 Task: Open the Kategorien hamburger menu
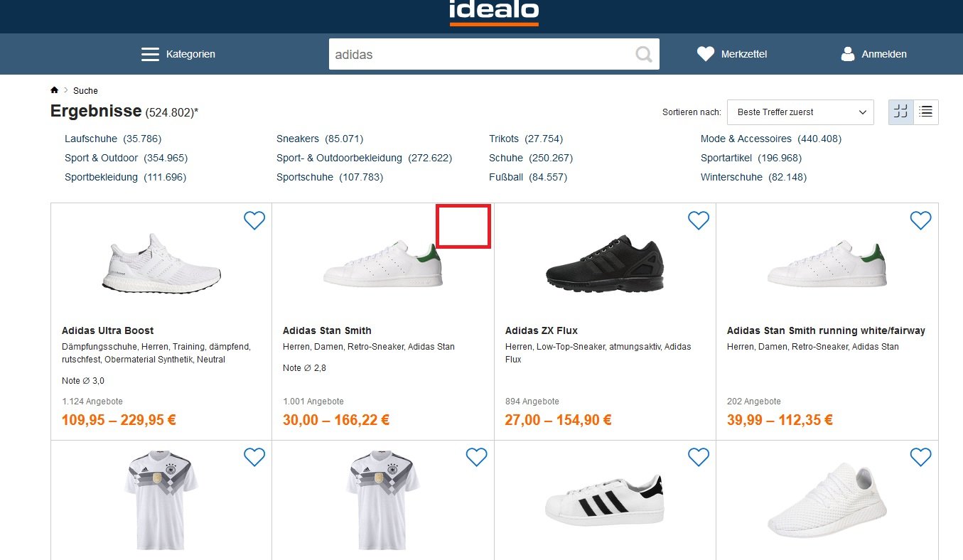(150, 54)
